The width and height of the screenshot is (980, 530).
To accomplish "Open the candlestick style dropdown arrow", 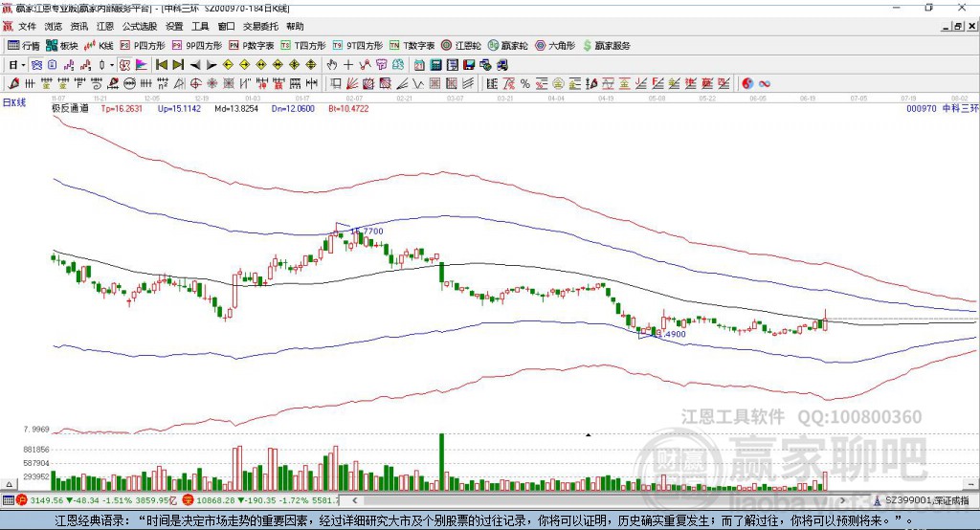I will coord(112,64).
